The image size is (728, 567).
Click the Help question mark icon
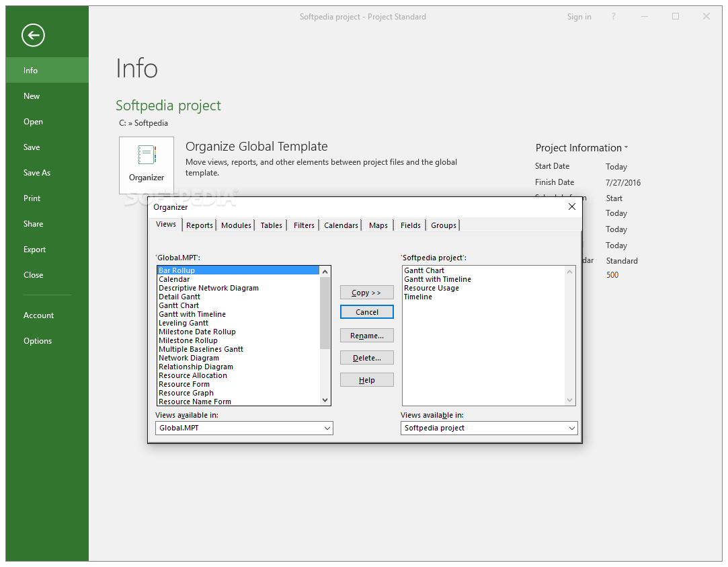tap(613, 17)
